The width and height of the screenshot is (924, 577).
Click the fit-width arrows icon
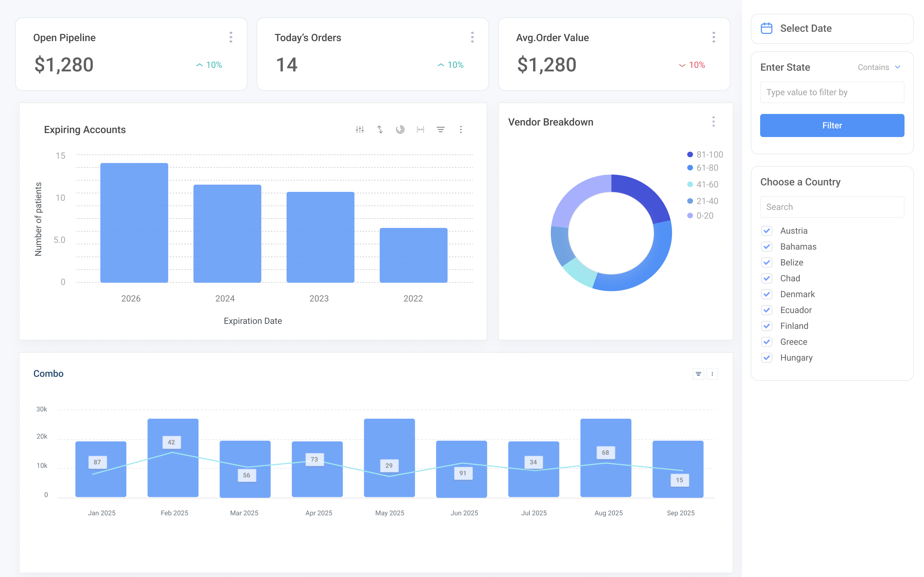[420, 129]
